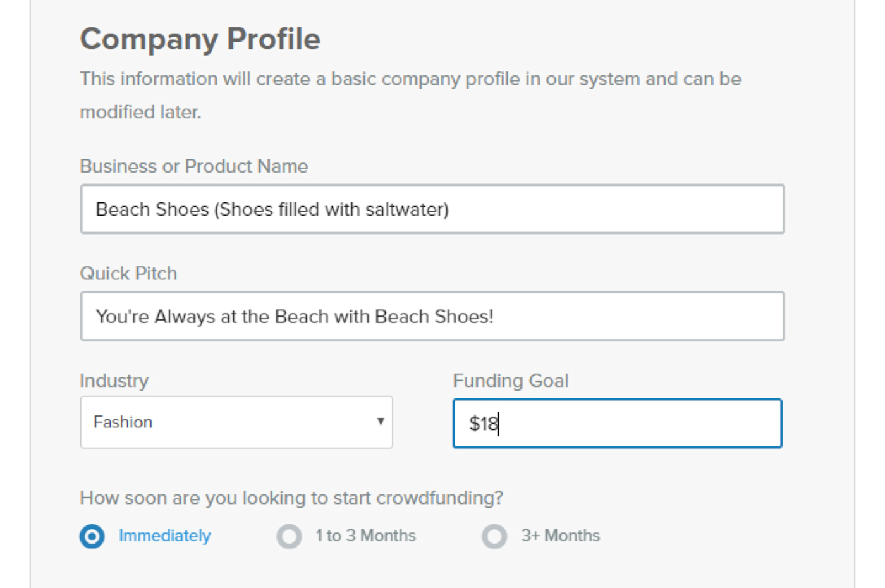Click the Company Profile heading
The width and height of the screenshot is (885, 588).
(x=200, y=39)
